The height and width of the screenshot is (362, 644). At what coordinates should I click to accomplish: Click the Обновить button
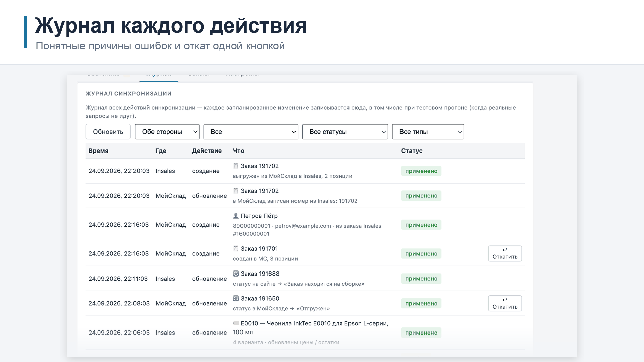tap(108, 132)
